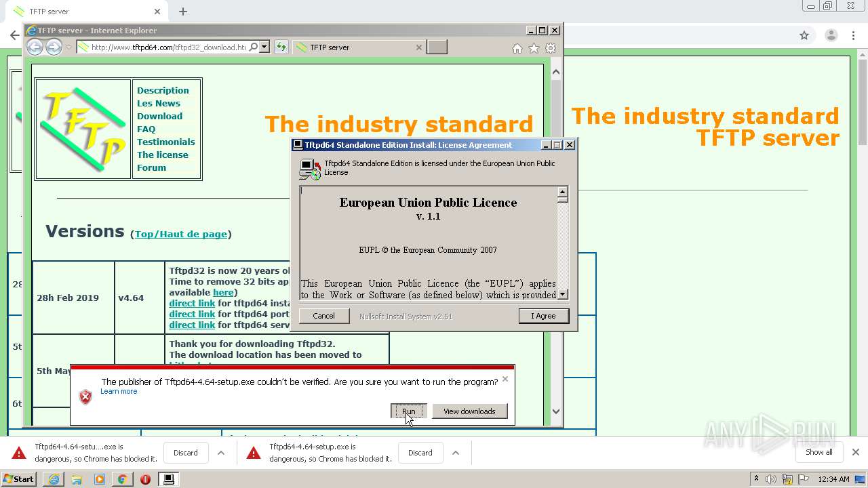Click direct link for tftpd64 installer
The width and height of the screenshot is (868, 488).
(x=192, y=303)
